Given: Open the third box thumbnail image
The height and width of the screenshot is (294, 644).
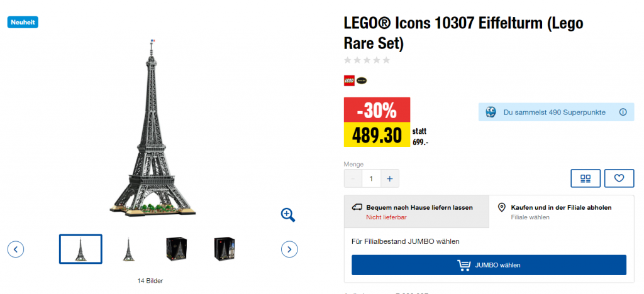Looking at the screenshot, I should point(176,249).
